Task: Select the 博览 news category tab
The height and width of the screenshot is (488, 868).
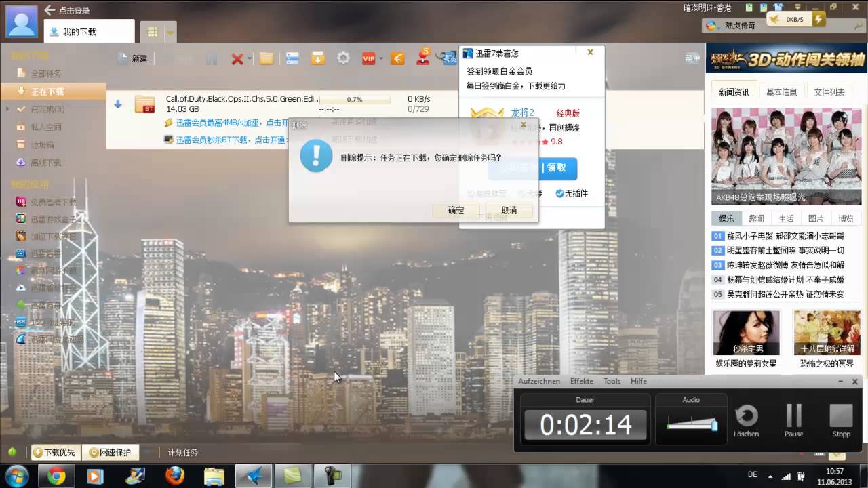Action: tap(846, 218)
